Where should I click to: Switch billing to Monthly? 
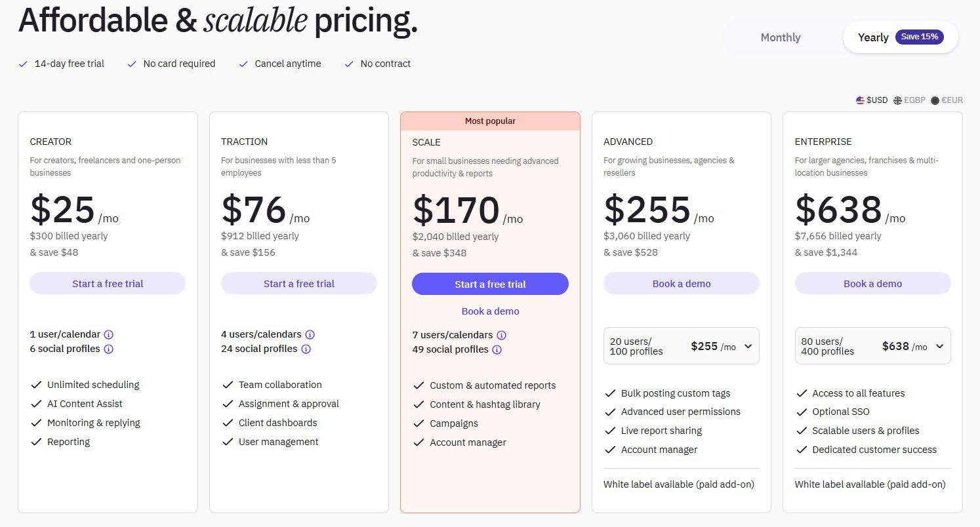pos(780,37)
